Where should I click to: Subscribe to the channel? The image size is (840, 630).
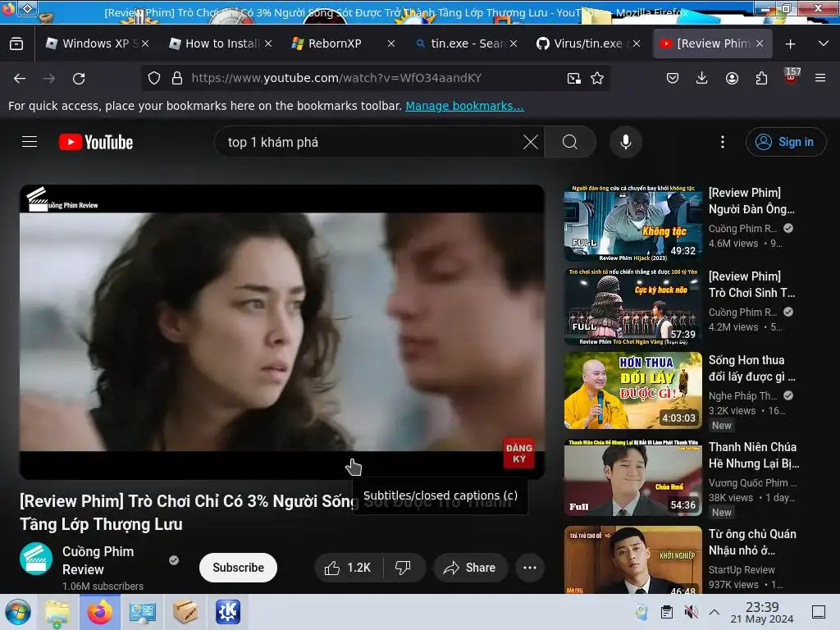[238, 568]
